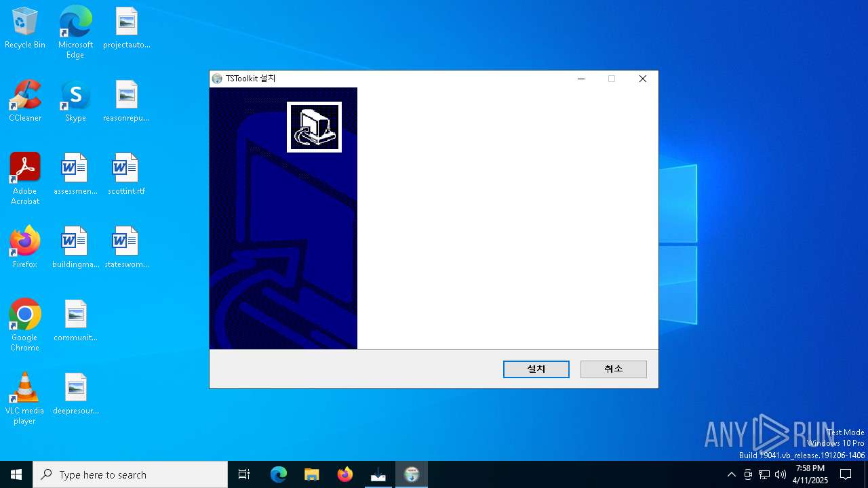Click the installer download taskbar icon

(378, 474)
